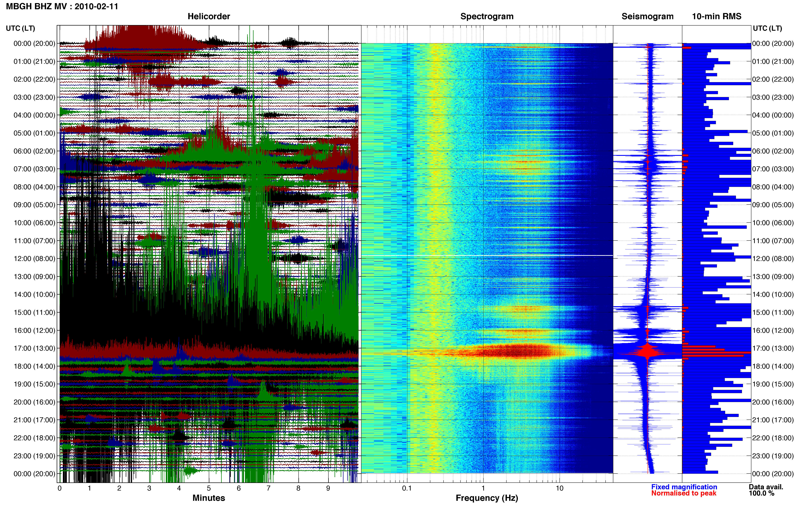Click the 0.1 tick on the frequency axis

point(407,488)
